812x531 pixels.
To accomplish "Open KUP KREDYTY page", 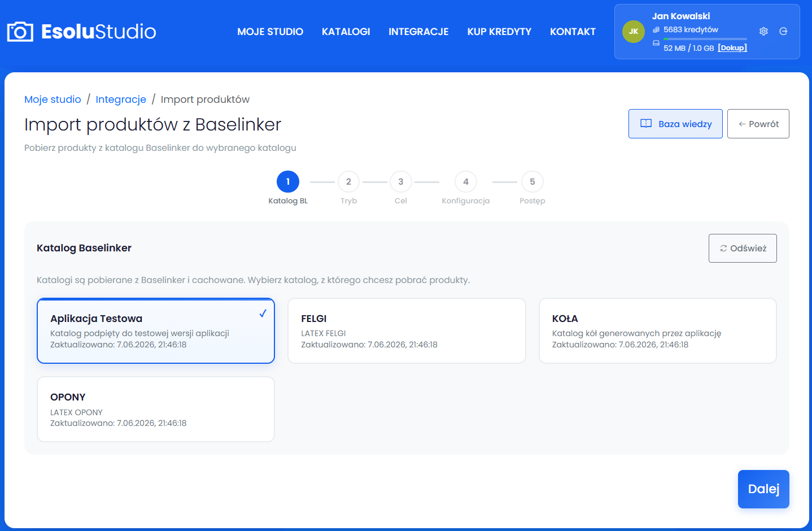I will [x=499, y=32].
